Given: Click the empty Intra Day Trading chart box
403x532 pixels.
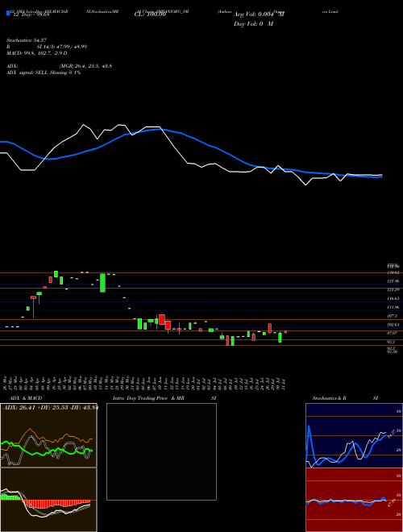Looking at the screenshot, I should (161, 451).
